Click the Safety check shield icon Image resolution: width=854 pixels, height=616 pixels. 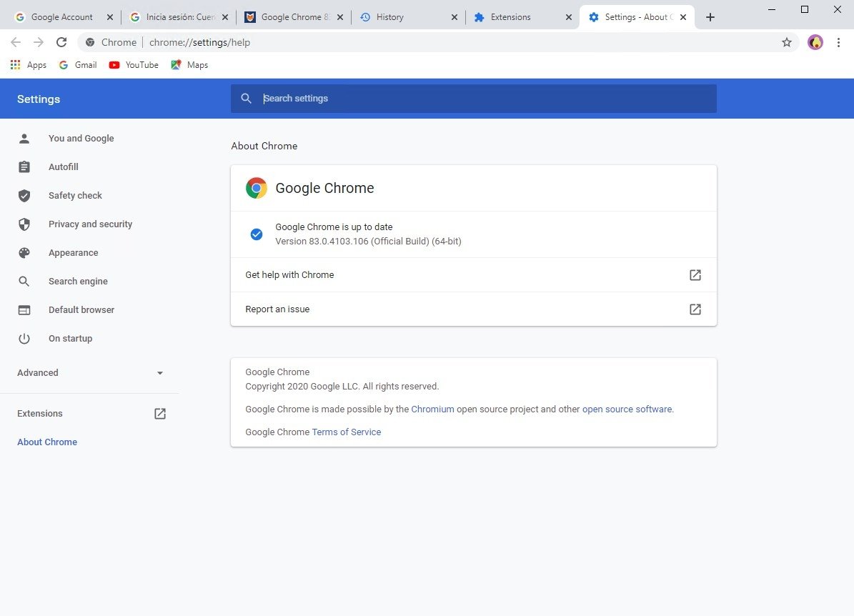pyautogui.click(x=24, y=196)
